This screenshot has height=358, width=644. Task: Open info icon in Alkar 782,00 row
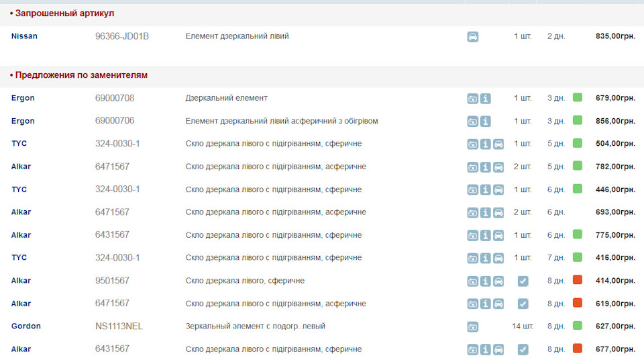(486, 167)
